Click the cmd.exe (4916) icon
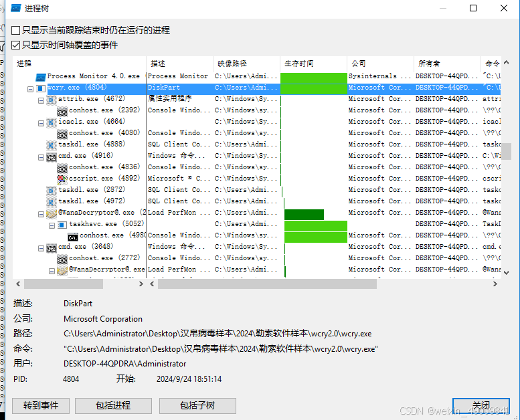520x420 pixels. [x=52, y=156]
